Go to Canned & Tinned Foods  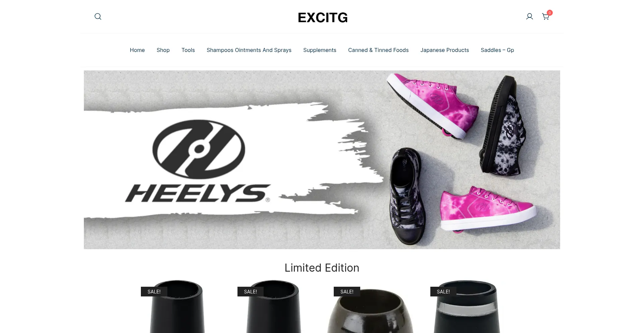pyautogui.click(x=378, y=50)
